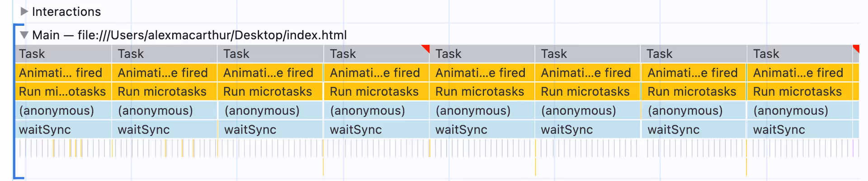Viewport: 868px width, 181px height.
Task: Select seventh waitSync call block
Action: point(693,130)
